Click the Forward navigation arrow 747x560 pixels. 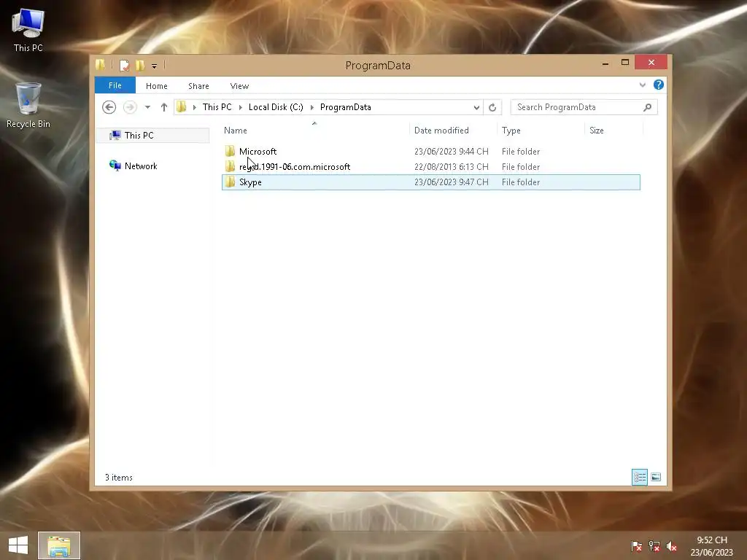(130, 107)
